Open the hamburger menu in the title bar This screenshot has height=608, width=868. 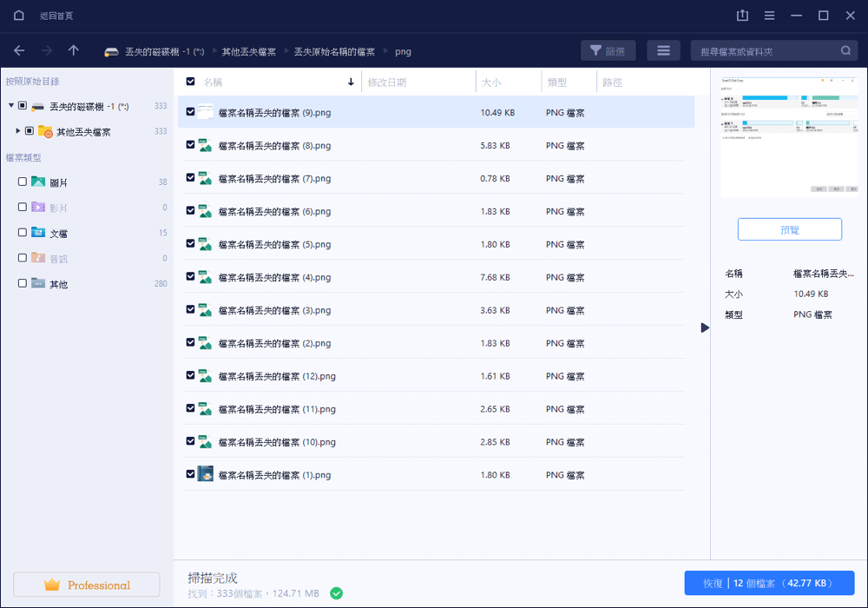769,16
